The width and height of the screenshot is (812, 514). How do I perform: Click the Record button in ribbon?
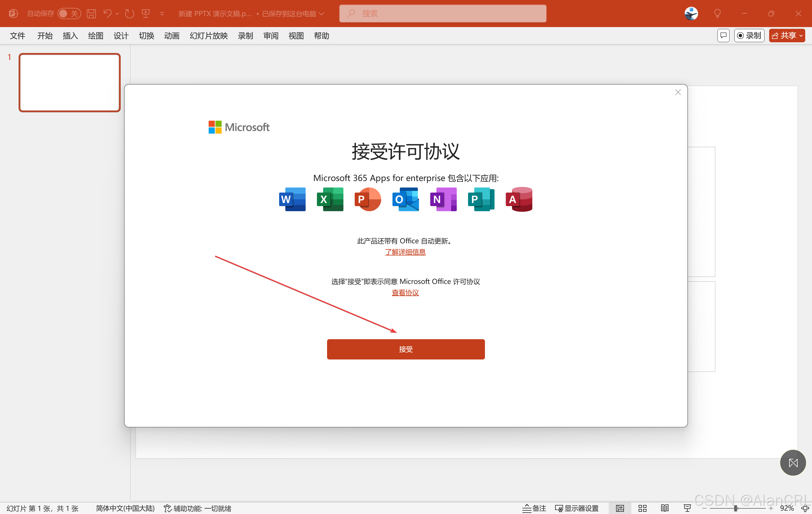[x=749, y=36]
